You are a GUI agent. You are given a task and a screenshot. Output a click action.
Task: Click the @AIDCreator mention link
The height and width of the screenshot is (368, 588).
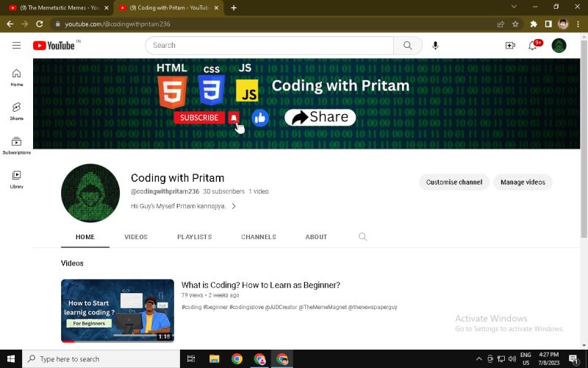[x=281, y=307]
